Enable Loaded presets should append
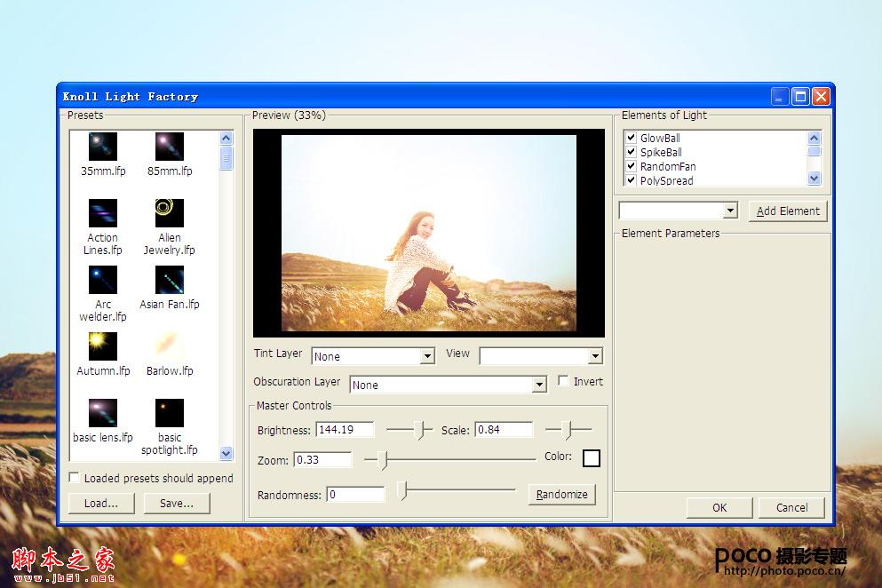The height and width of the screenshot is (588, 882). point(74,477)
